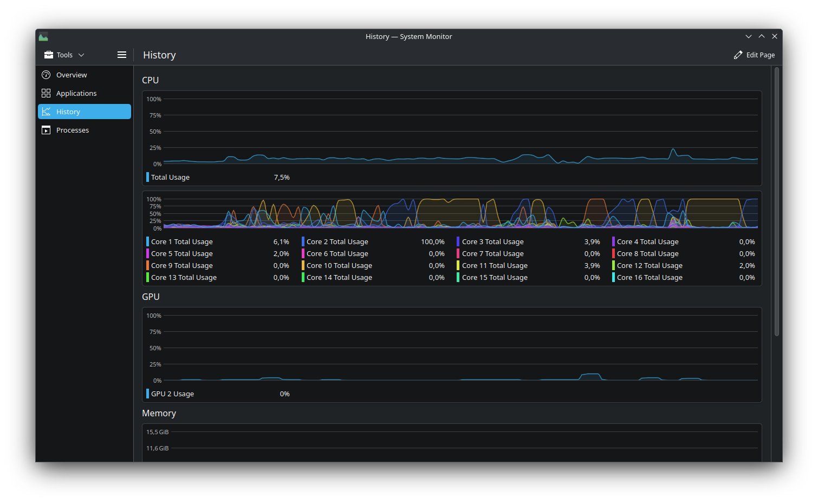Click the CPU section heading
The width and height of the screenshot is (818, 504).
(x=151, y=80)
